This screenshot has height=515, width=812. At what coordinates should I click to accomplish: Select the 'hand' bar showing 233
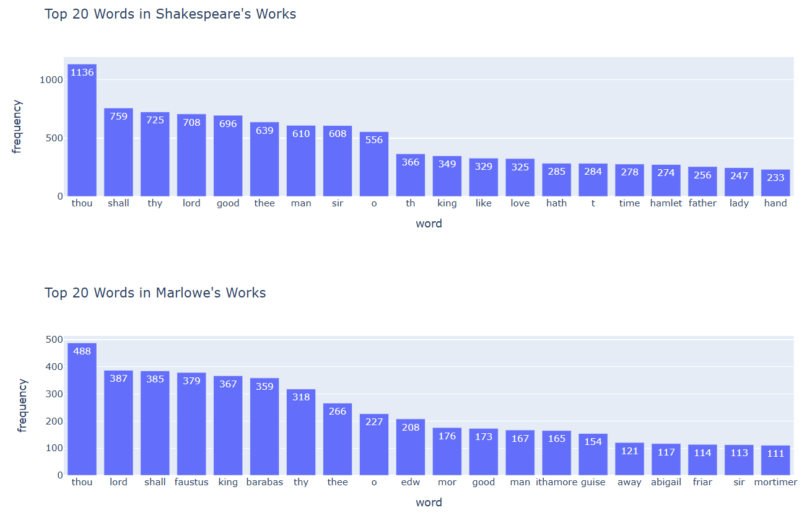[775, 183]
